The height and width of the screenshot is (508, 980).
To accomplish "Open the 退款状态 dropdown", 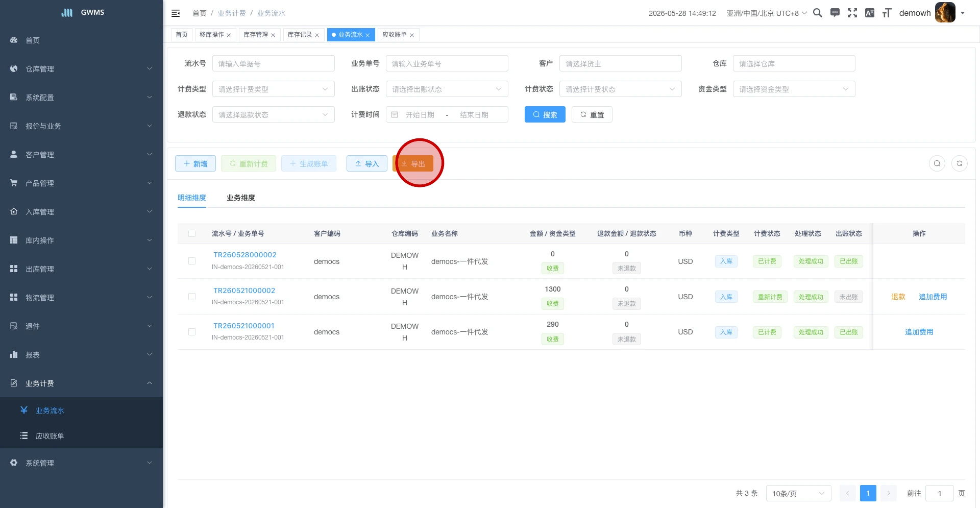I will click(x=274, y=114).
